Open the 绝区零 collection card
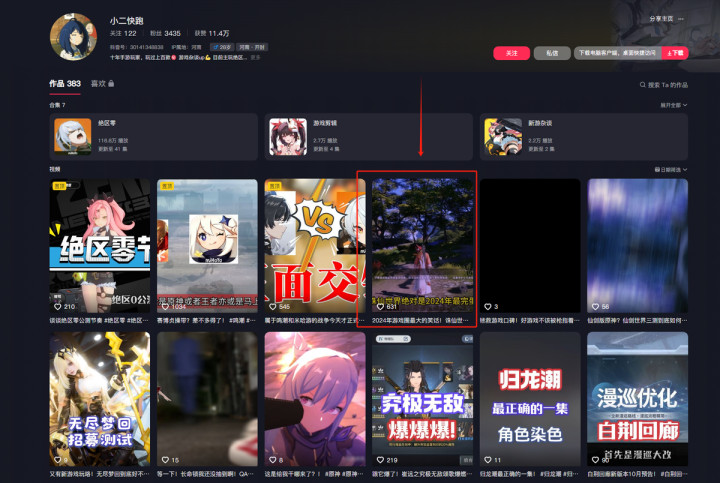 [x=153, y=137]
